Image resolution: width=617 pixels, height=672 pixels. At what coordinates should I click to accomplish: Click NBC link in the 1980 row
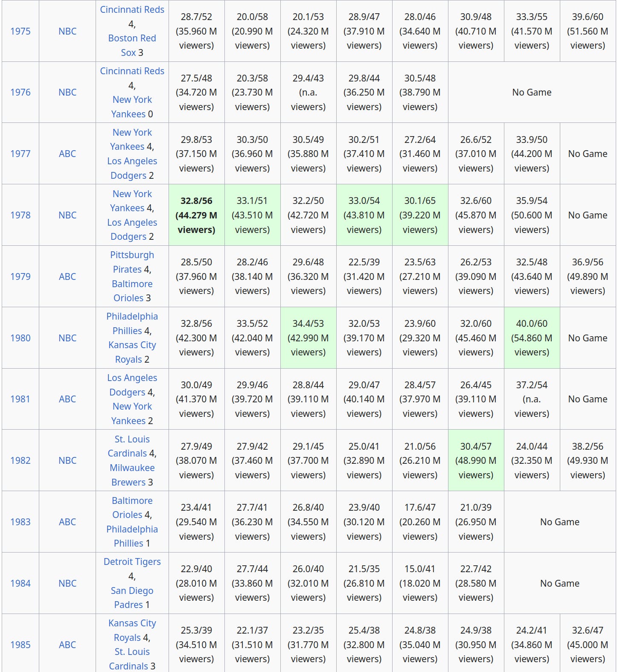(67, 338)
